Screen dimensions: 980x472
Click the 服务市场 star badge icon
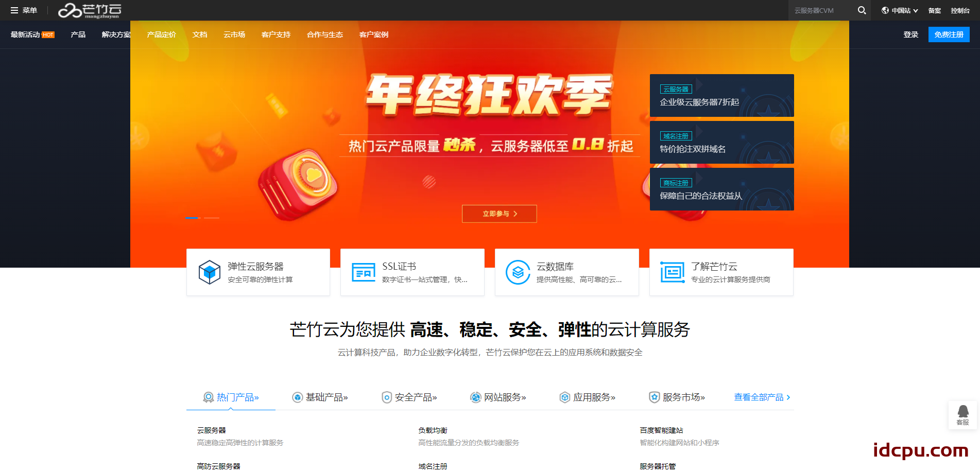[x=655, y=397]
